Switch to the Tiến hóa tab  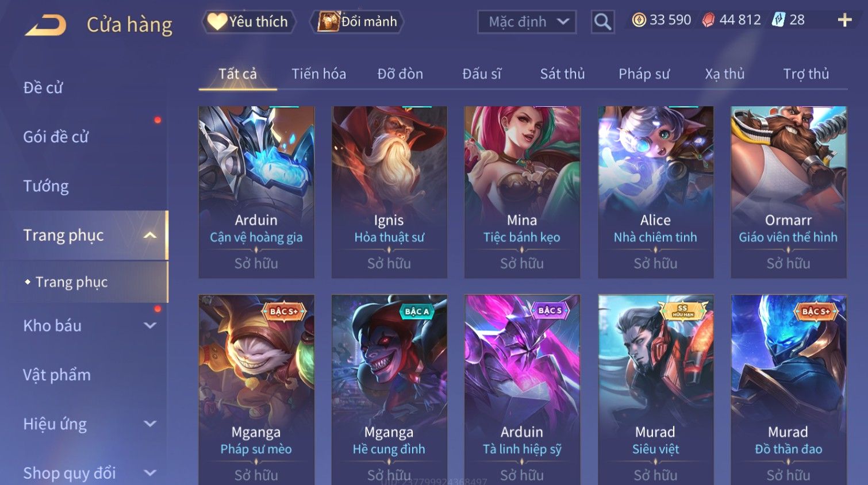(318, 74)
